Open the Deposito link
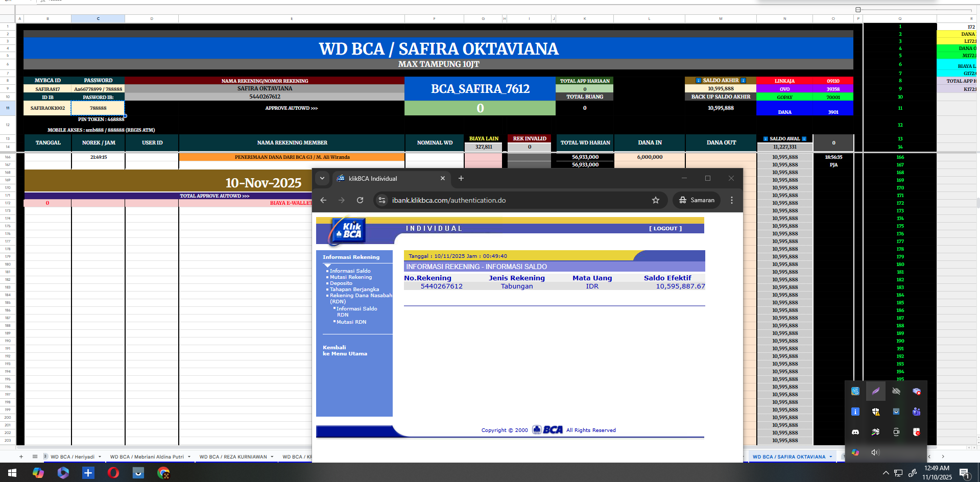The height and width of the screenshot is (482, 980). click(341, 283)
